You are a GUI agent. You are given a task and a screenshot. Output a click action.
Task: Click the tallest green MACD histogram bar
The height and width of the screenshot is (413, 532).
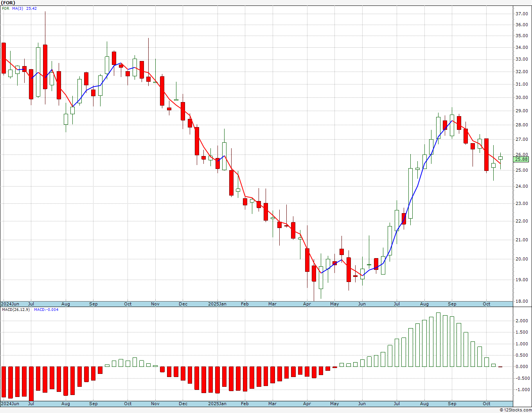(438, 339)
